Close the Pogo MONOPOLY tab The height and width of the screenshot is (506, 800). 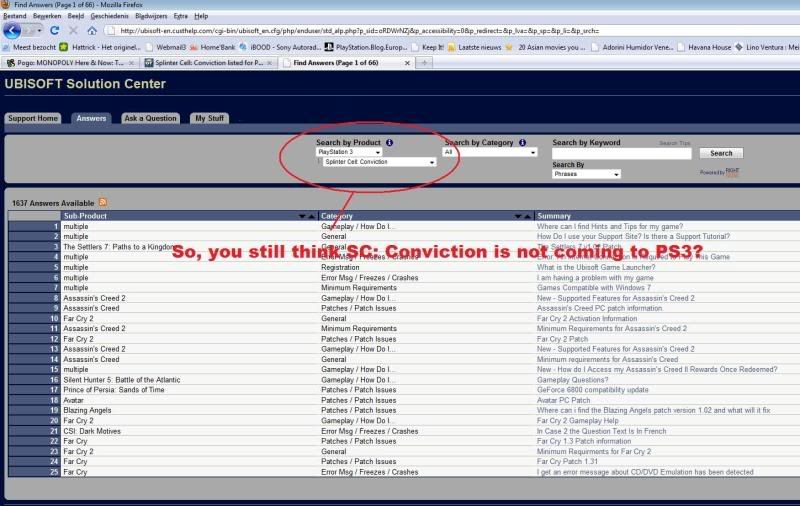(x=131, y=63)
